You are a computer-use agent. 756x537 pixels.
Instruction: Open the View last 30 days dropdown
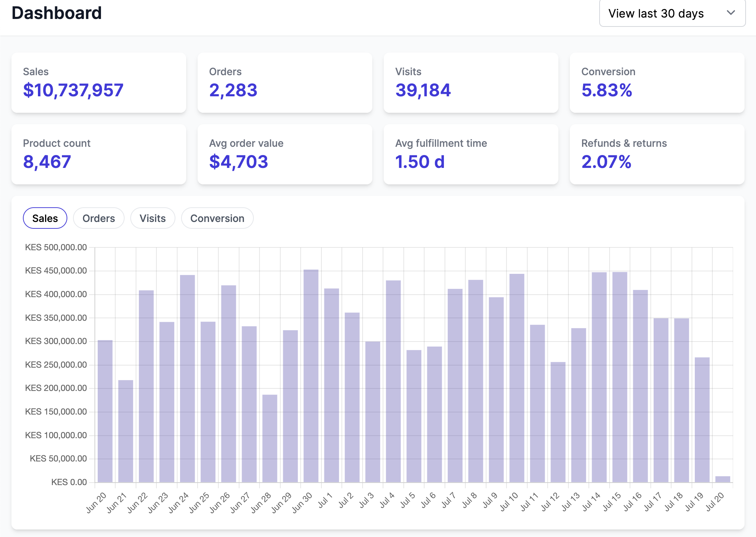(x=672, y=13)
